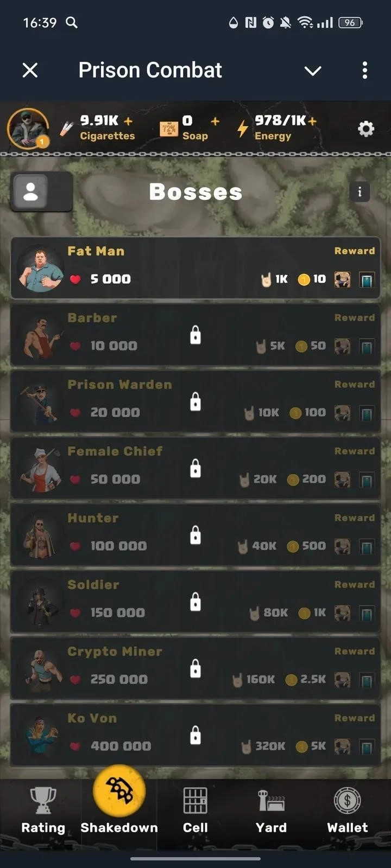Close the Prison Combat mini app
This screenshot has height=868, width=391.
coord(30,70)
